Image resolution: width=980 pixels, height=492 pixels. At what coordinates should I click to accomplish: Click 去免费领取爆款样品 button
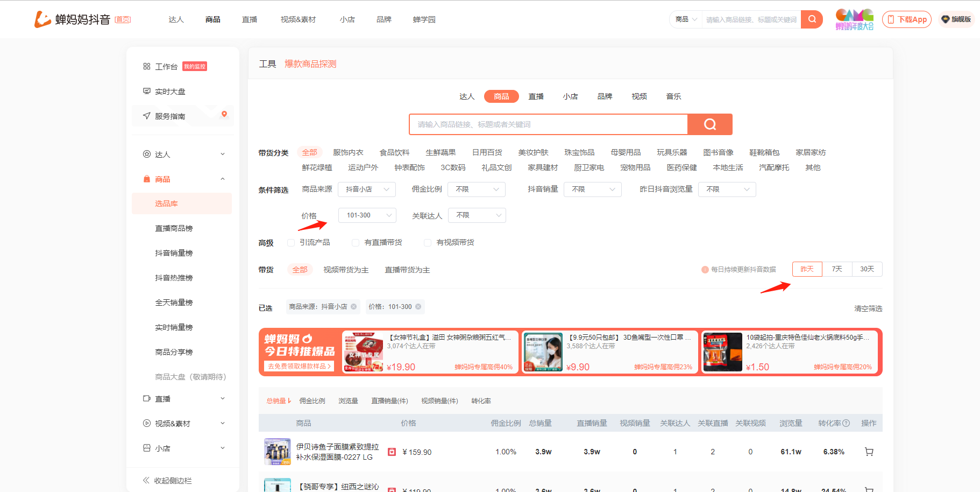299,366
